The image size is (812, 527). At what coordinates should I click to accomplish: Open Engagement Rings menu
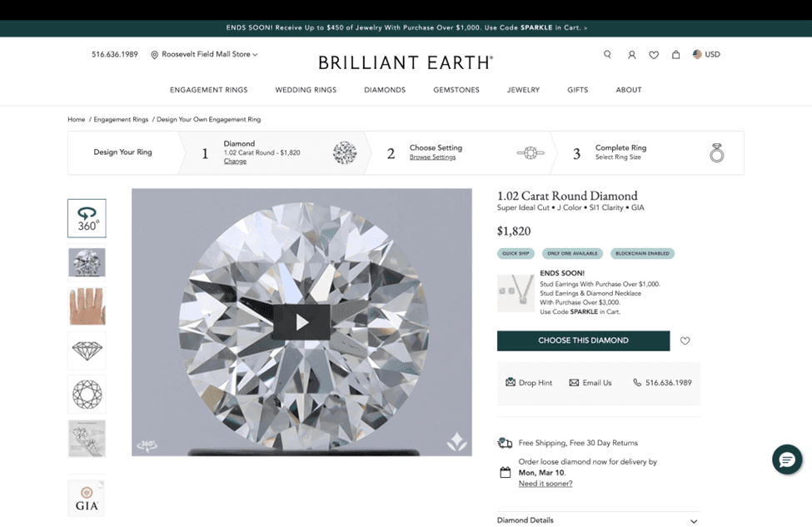click(x=209, y=90)
